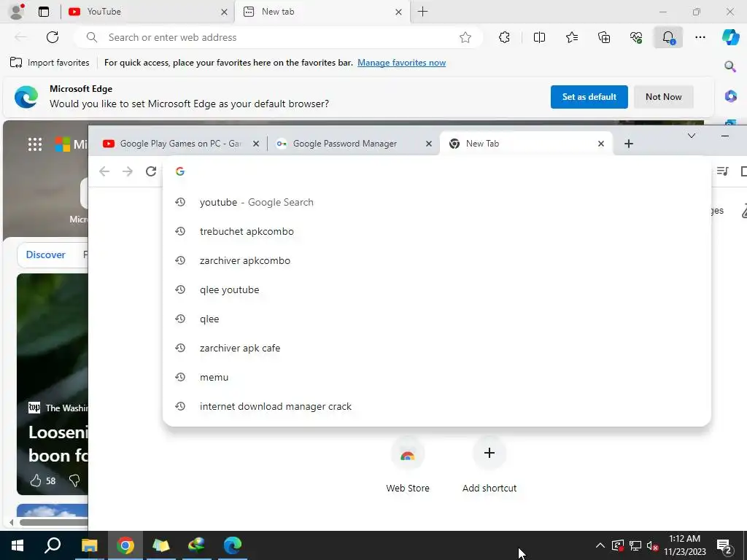This screenshot has width=747, height=560.
Task: Follow Manage favorites now link
Action: point(402,63)
